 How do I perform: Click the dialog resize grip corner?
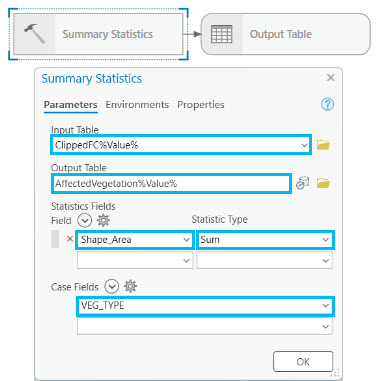point(336,373)
